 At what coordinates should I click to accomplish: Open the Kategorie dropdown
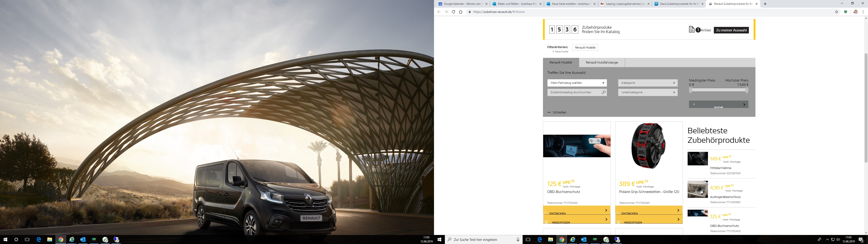point(648,83)
